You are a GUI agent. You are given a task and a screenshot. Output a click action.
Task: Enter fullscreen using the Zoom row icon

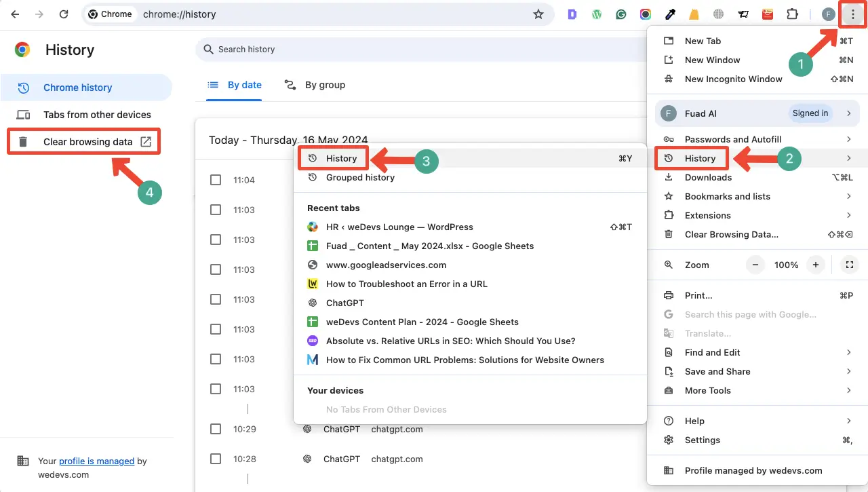[x=849, y=265]
